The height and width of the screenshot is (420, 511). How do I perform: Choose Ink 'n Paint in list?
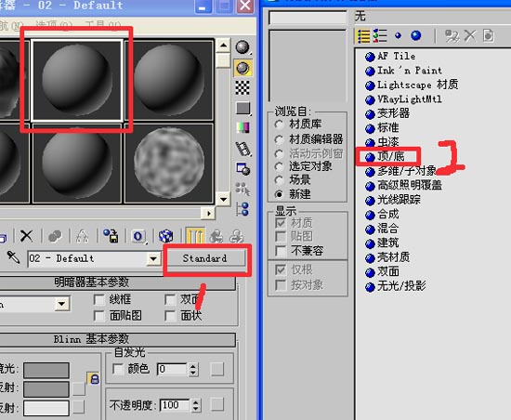click(x=403, y=71)
